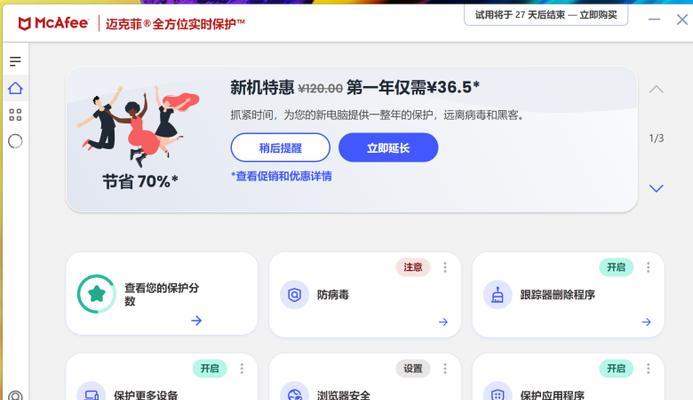693x400 pixels.
Task: Open the three-dot menu on the 保护更多设备 card
Action: pyautogui.click(x=242, y=368)
